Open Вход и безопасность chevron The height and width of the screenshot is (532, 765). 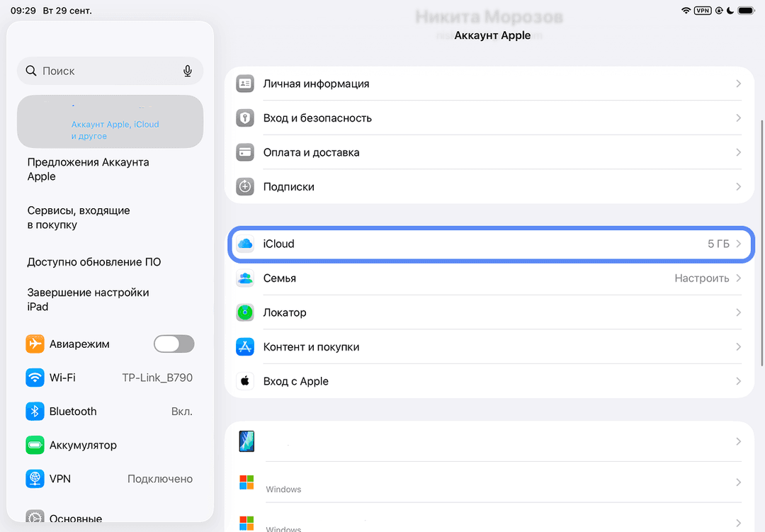pyautogui.click(x=738, y=118)
